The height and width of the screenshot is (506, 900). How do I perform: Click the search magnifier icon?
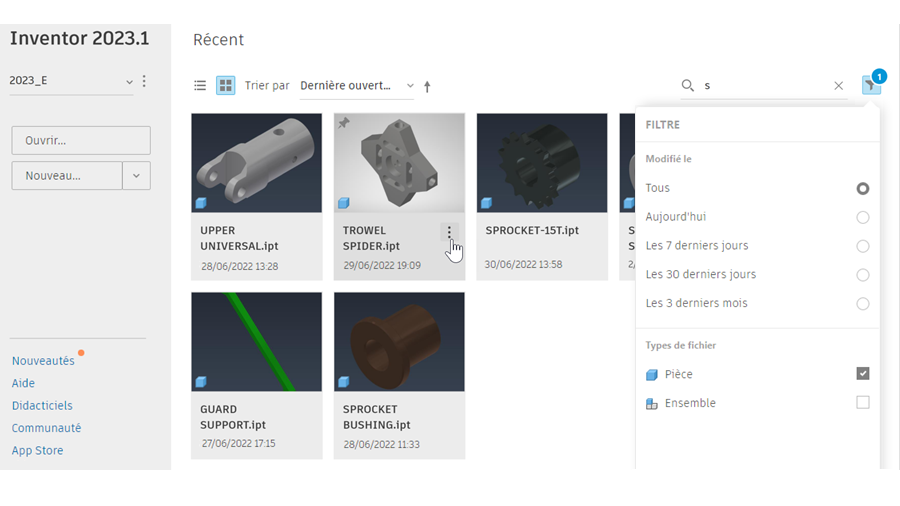[x=687, y=85]
